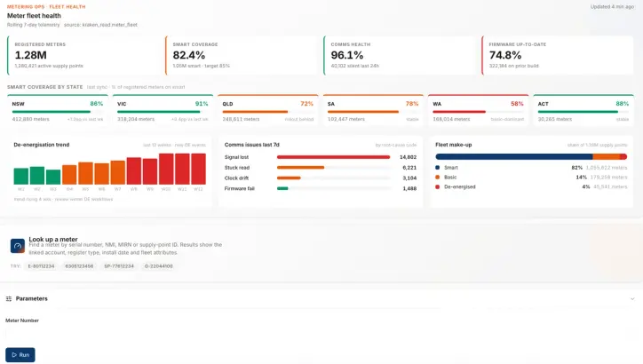Image resolution: width=643 pixels, height=364 pixels.
Task: Pick the G-22044100 sample chip
Action: click(x=159, y=266)
